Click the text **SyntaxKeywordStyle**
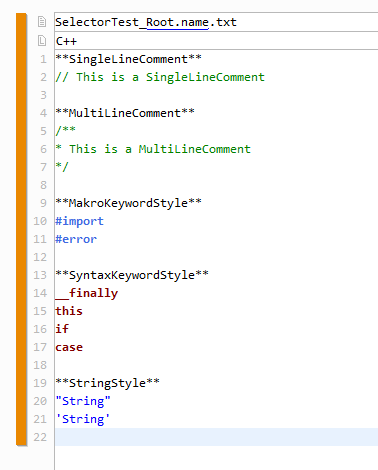Viewport: 378px width, 470px height. pos(132,275)
